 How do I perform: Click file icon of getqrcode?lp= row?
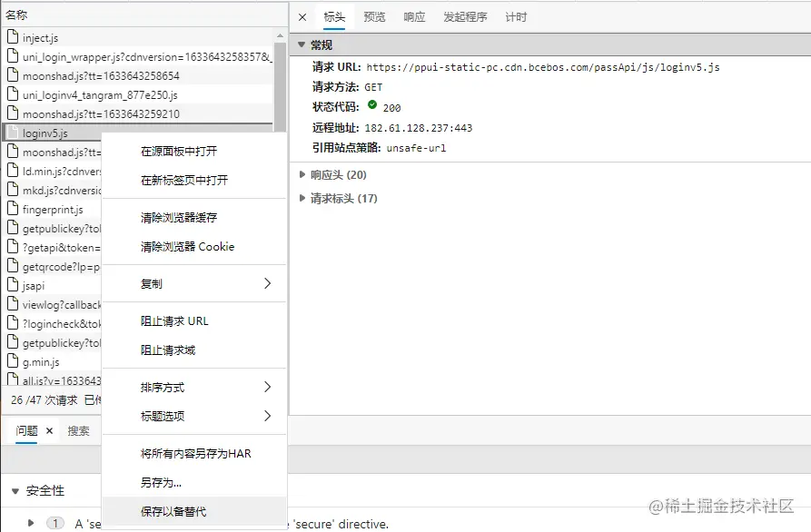tap(13, 266)
